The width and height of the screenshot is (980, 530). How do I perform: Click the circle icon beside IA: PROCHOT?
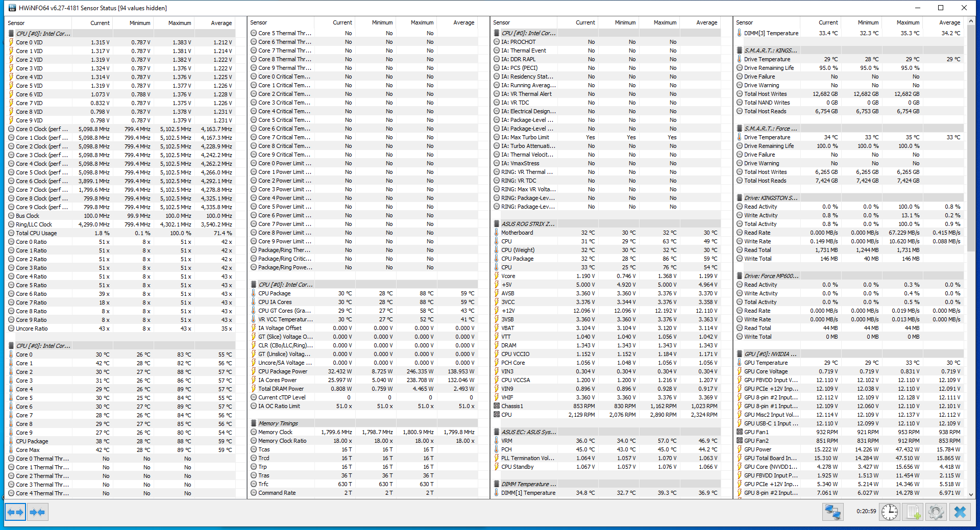coord(497,42)
